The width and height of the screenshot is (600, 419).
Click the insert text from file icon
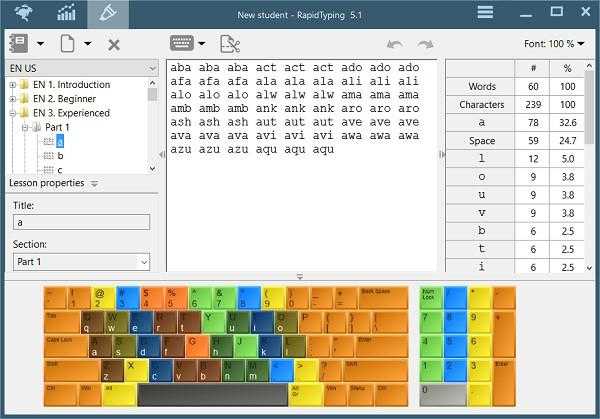tap(230, 44)
